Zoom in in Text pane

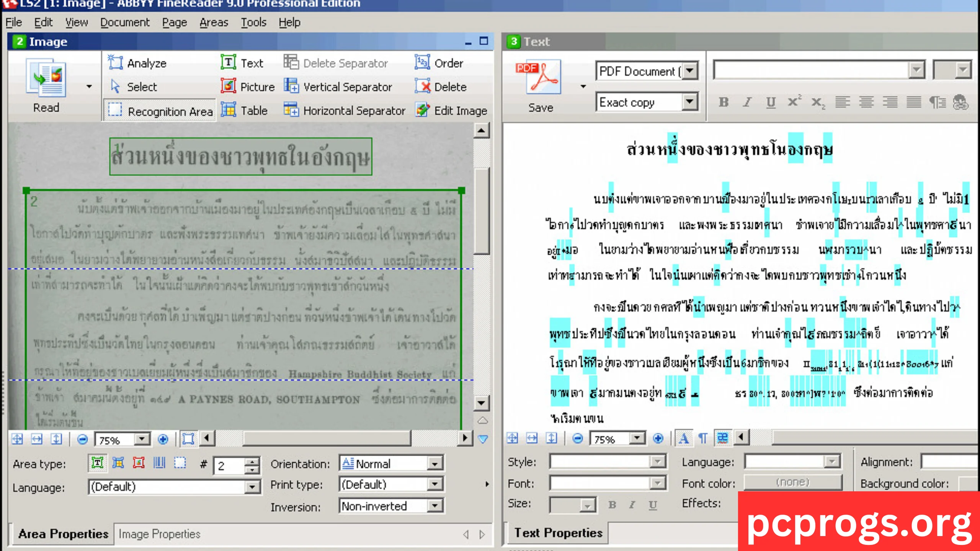tap(658, 438)
